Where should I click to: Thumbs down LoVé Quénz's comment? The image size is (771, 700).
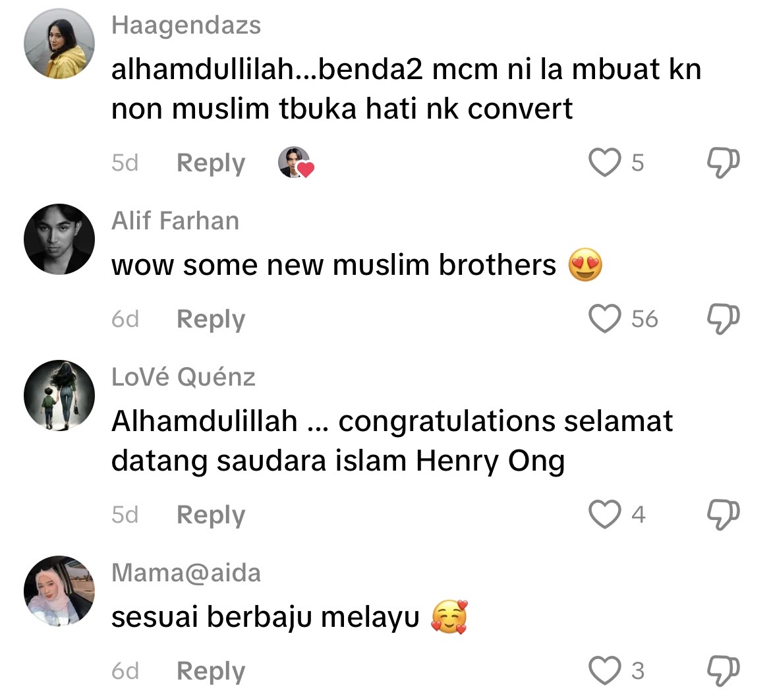click(723, 515)
